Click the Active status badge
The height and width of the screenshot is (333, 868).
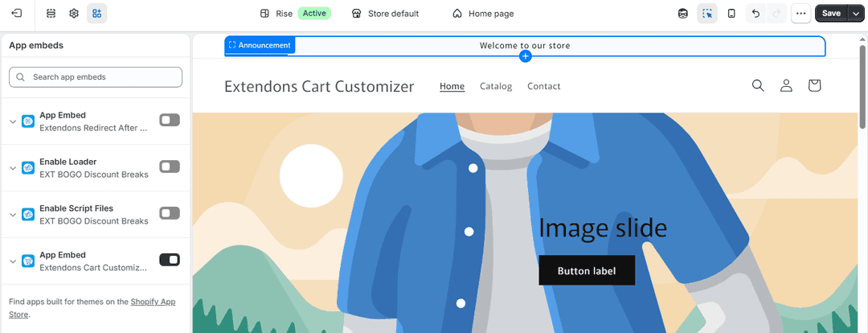(314, 13)
